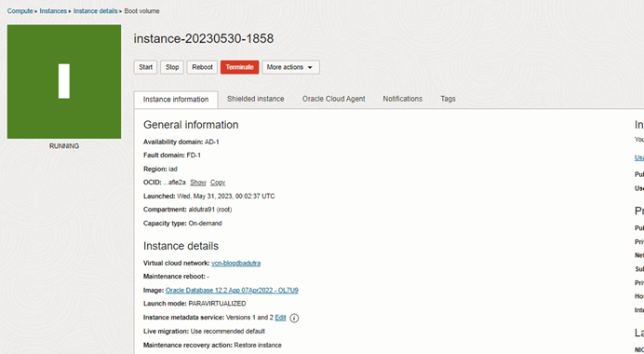Click the Fault domain FD-1 value
Viewport: 644px width, 354px height.
(194, 155)
